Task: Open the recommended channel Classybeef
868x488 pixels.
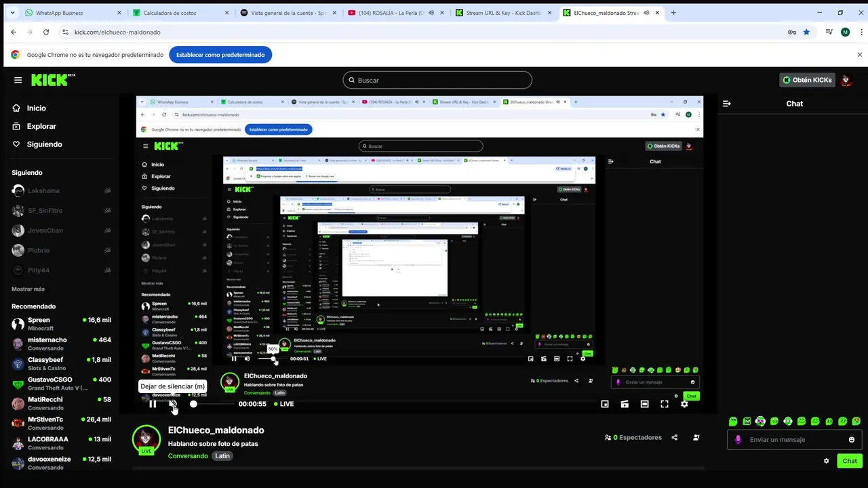Action: [61, 364]
